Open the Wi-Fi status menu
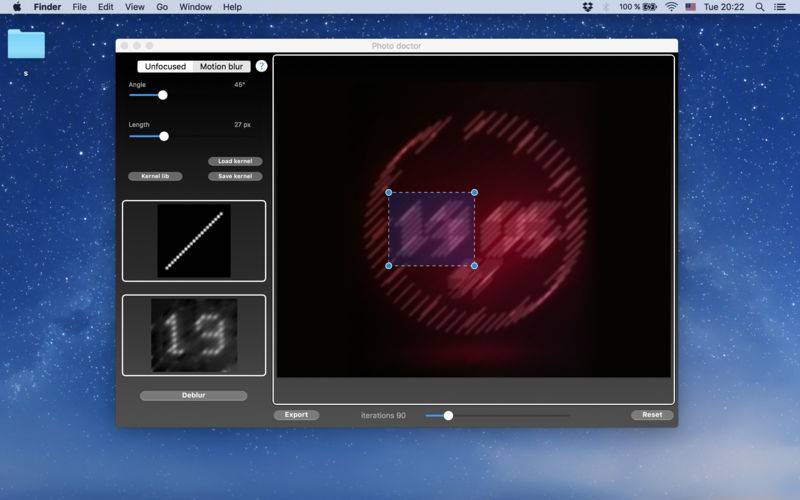 (x=671, y=7)
